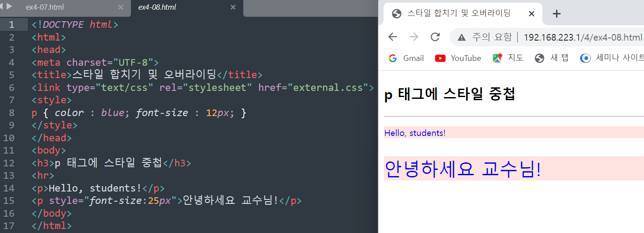This screenshot has height=233, width=644.
Task: Click the <p>Hello, students!</p> code line
Action: click(x=98, y=188)
